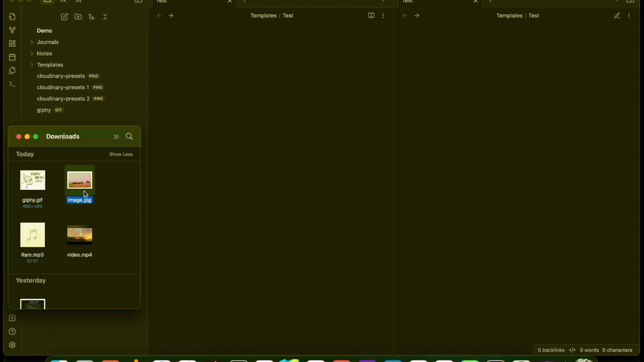
Task: Open Obsidian settings gear icon
Action: point(12,345)
